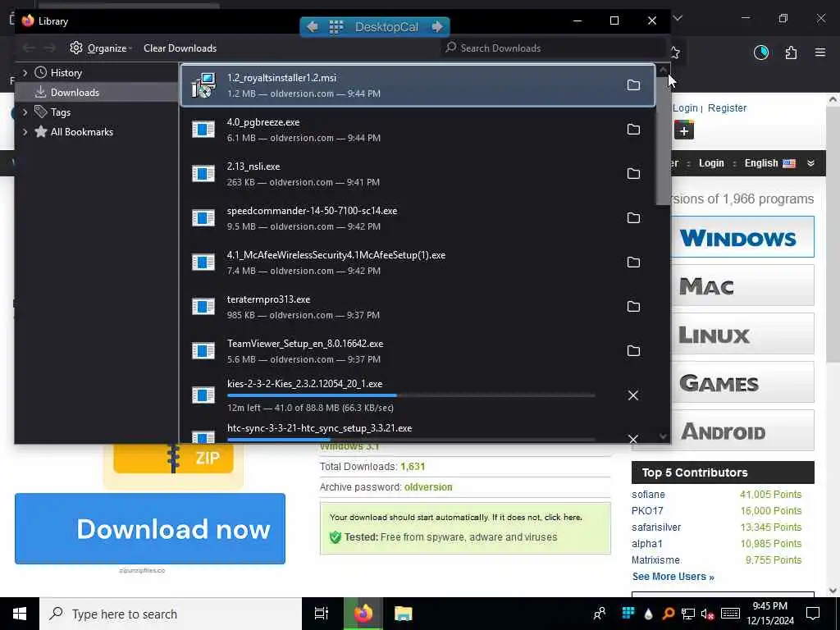Open contributor sofiane's profile
The width and height of the screenshot is (840, 630).
coord(648,495)
